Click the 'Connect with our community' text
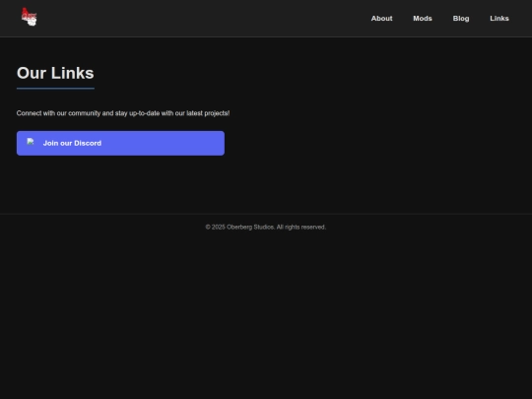532x399 pixels. click(123, 113)
